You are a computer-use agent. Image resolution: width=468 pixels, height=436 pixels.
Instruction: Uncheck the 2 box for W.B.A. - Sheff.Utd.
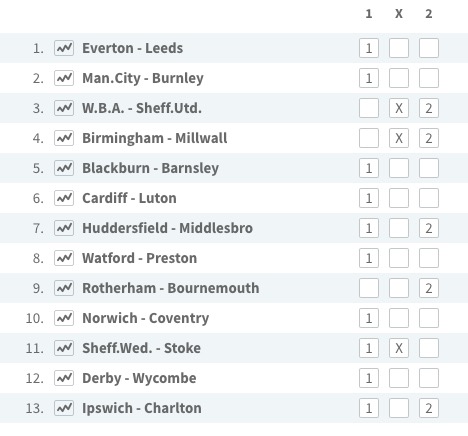tap(429, 108)
